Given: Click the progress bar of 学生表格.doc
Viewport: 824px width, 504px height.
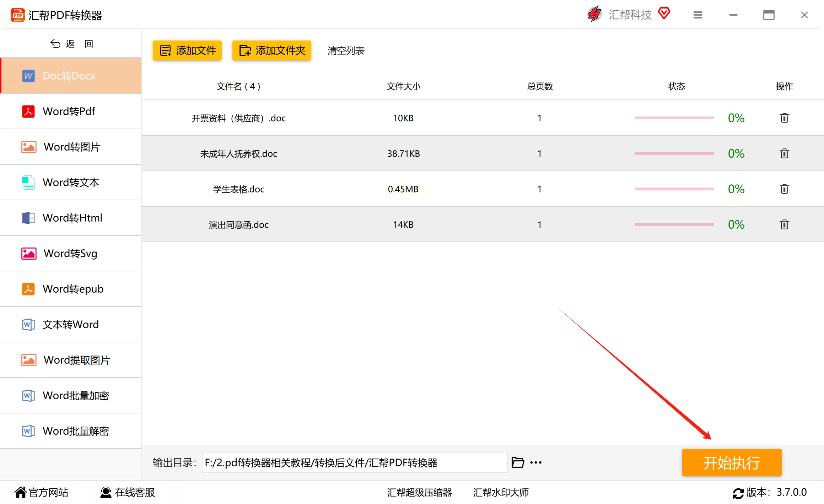Looking at the screenshot, I should (674, 189).
